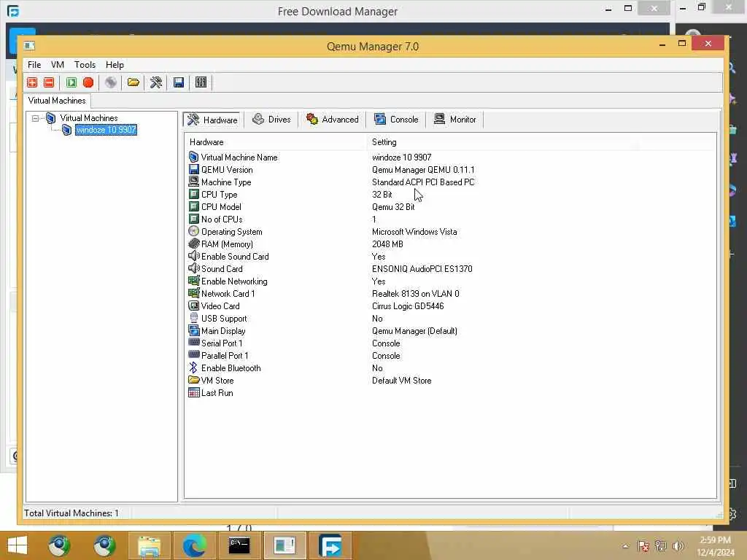
Task: Click the No of CPUs row label
Action: [222, 219]
